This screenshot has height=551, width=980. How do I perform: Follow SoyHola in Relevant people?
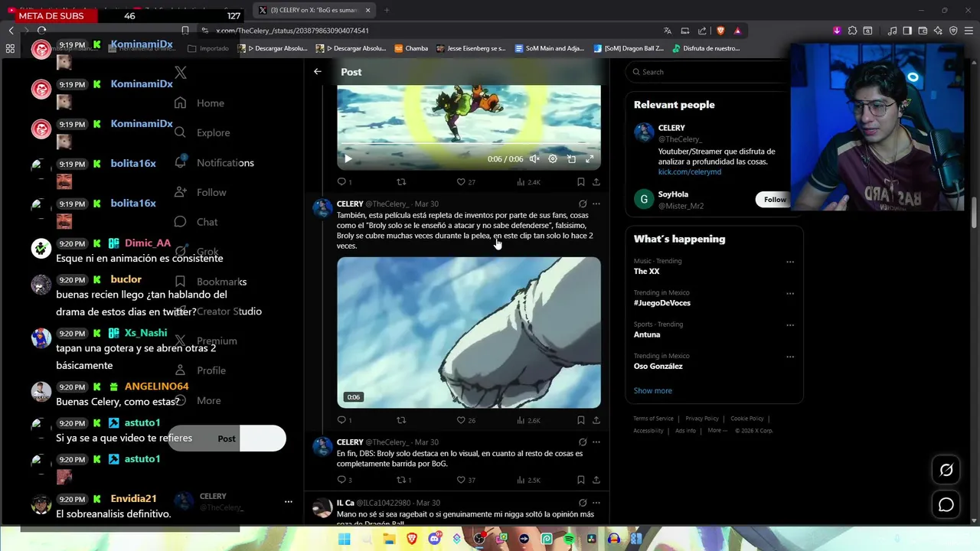(x=774, y=200)
